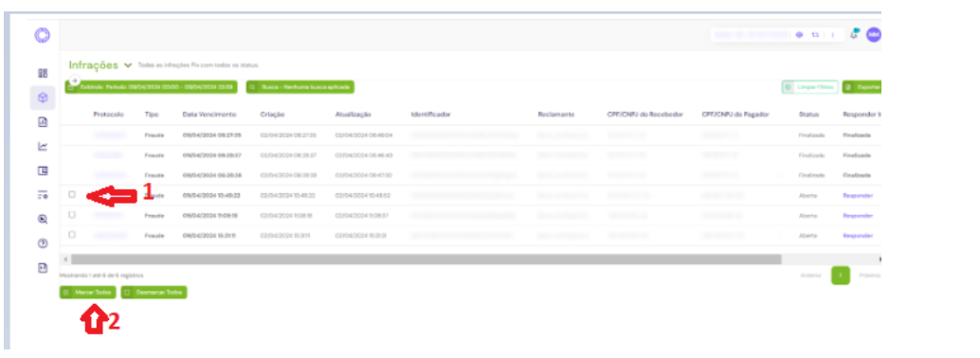Image resolution: width=980 pixels, height=358 pixels.
Task: Click the Protocolo column header
Action: pos(109,115)
